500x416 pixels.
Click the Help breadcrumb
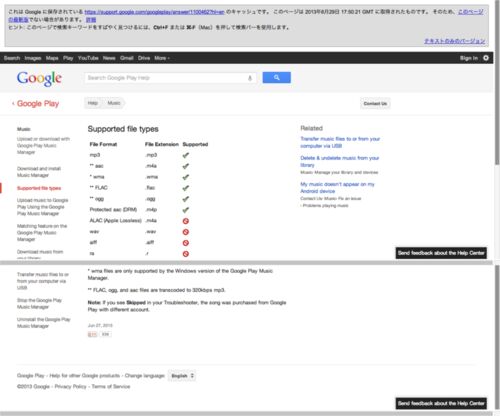[93, 103]
